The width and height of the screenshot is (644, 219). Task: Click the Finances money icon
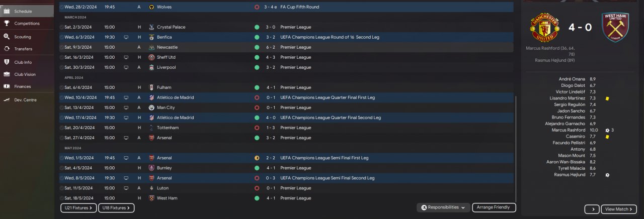coord(7,86)
